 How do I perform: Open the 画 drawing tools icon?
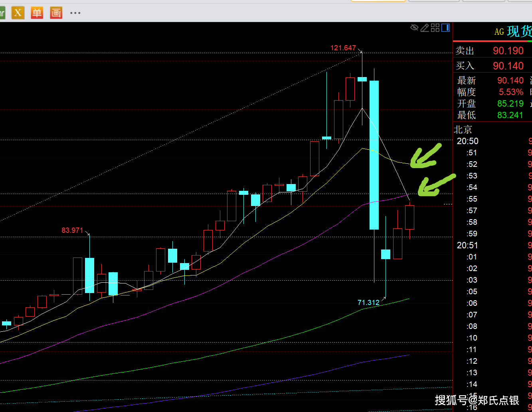[56, 13]
